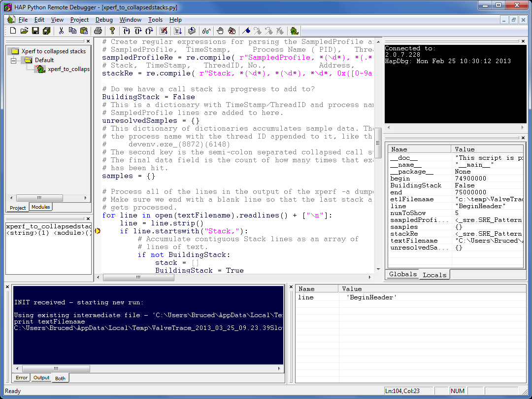532x399 pixels.
Task: Click the Name column header in variables panel
Action: point(419,149)
